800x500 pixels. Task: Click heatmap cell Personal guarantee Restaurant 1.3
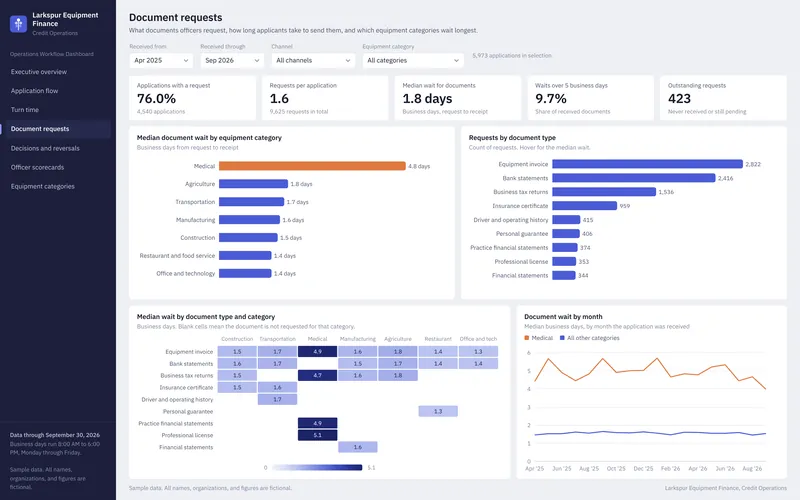pyautogui.click(x=438, y=411)
